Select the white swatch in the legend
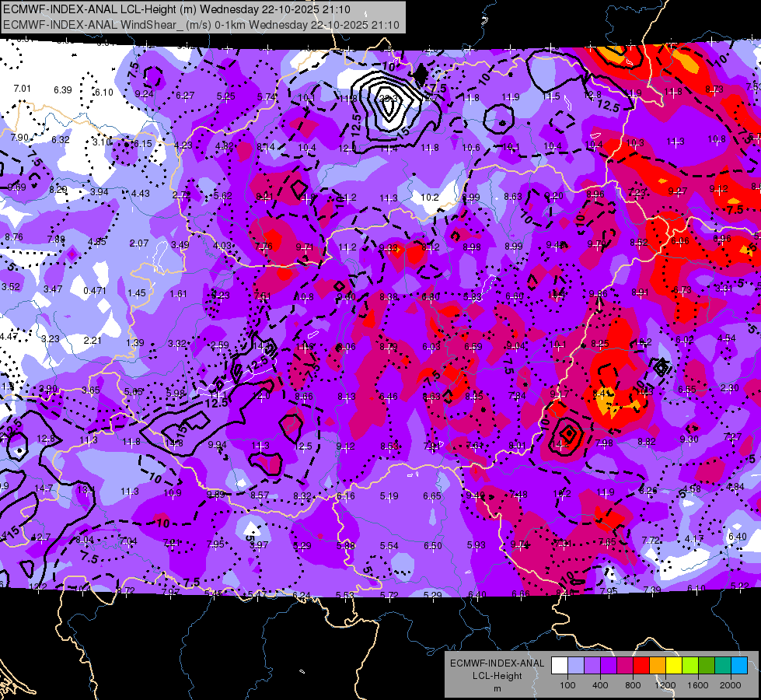 (x=560, y=665)
